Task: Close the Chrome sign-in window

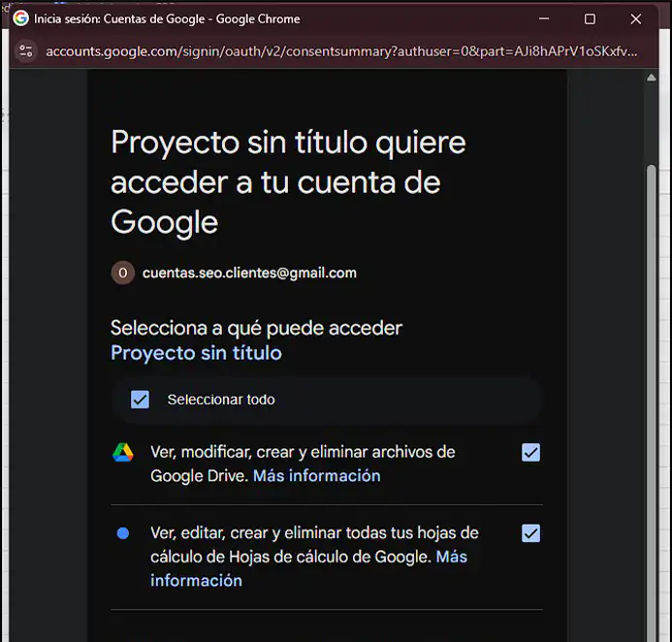Action: click(636, 18)
